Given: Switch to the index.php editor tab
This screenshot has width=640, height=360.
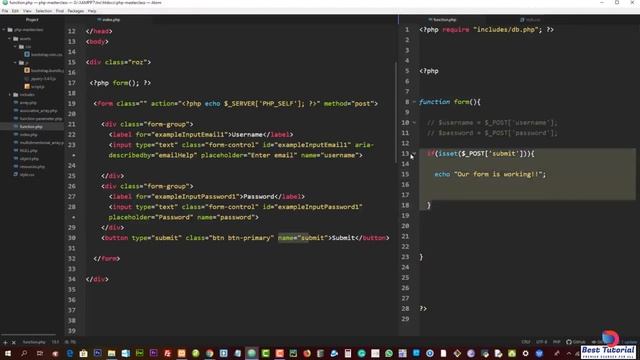Looking at the screenshot, I should pyautogui.click(x=109, y=20).
